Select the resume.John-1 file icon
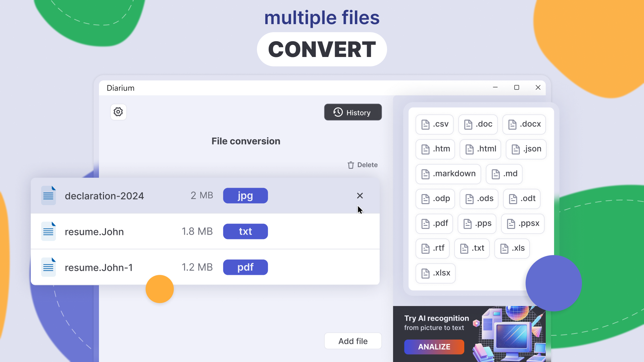644x362 pixels. [49, 267]
